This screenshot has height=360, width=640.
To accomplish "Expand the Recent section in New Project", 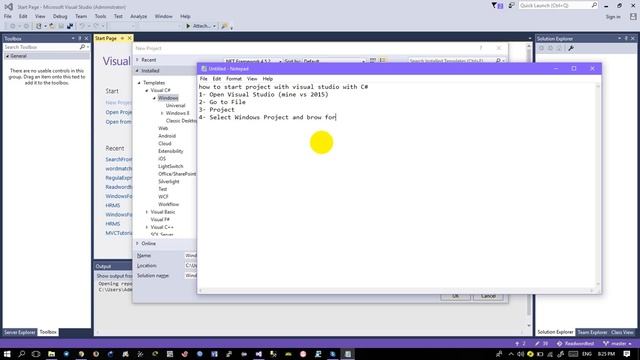I will 138,60.
